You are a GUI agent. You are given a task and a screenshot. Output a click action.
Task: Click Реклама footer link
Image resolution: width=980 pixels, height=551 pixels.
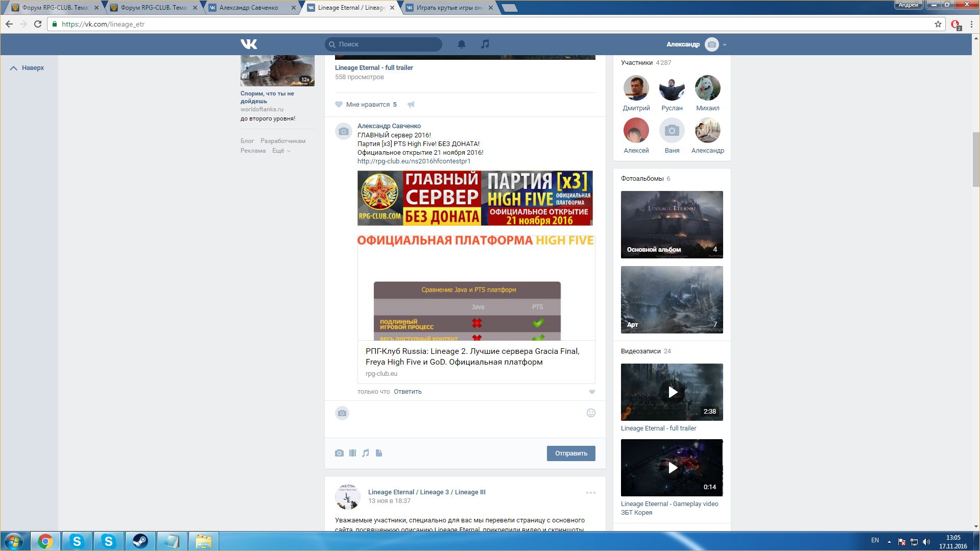(253, 151)
